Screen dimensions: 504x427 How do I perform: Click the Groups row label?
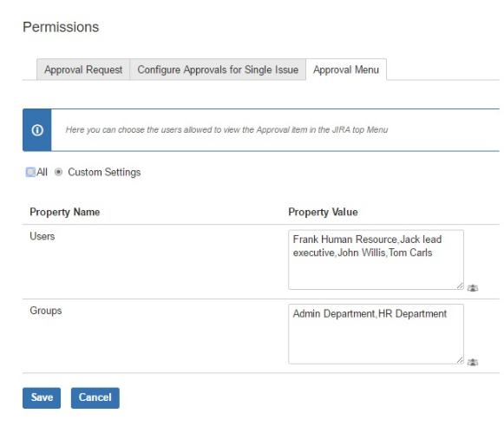[46, 311]
